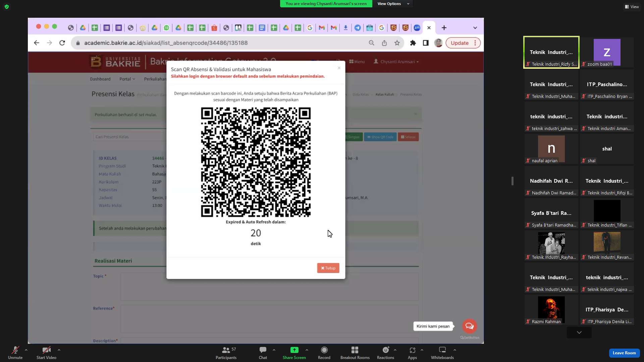Toggle the browser side panel icon
The width and height of the screenshot is (644, 362).
click(426, 43)
